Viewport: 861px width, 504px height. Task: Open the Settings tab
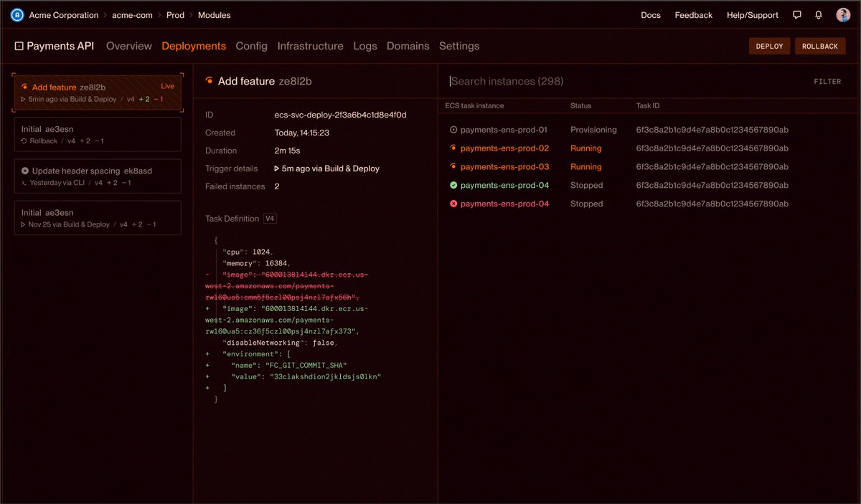(x=459, y=46)
